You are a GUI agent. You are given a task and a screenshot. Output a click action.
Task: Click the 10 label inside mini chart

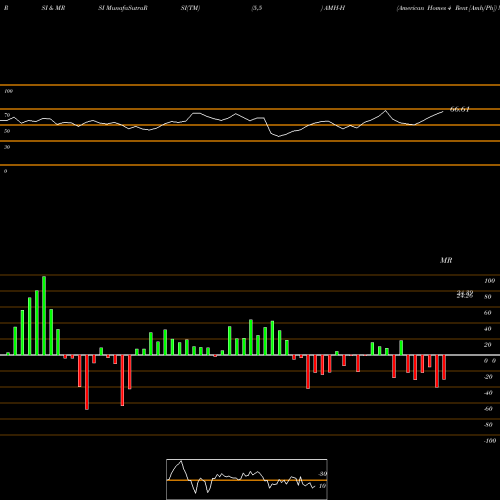[x=322, y=486]
